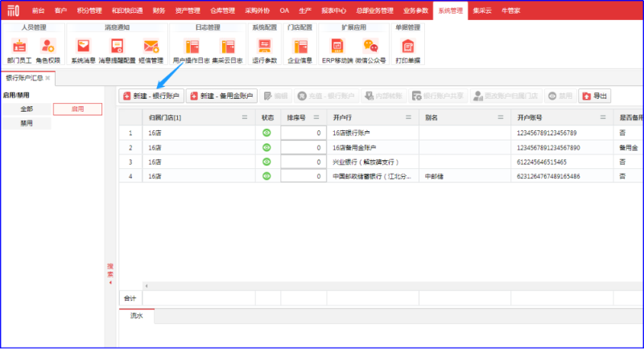Open 运行参数 under 系统配置

265,51
